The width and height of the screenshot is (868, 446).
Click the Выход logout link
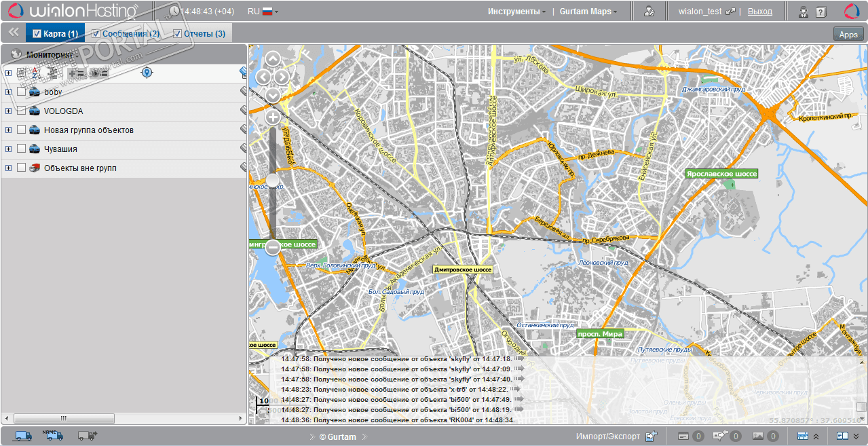coord(759,12)
